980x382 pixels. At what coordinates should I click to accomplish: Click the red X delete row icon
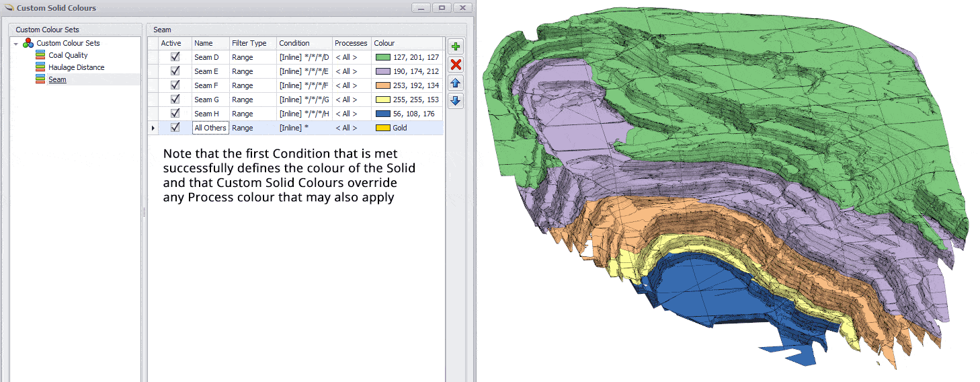[456, 65]
